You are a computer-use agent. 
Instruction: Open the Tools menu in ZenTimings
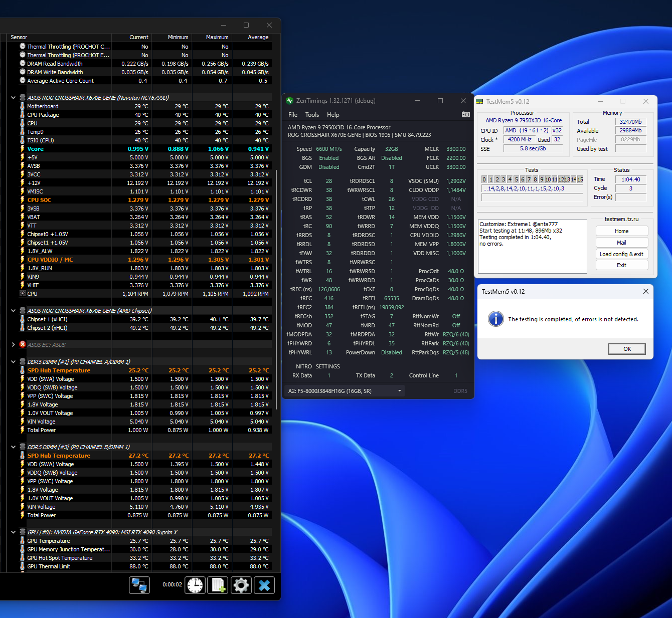click(312, 115)
